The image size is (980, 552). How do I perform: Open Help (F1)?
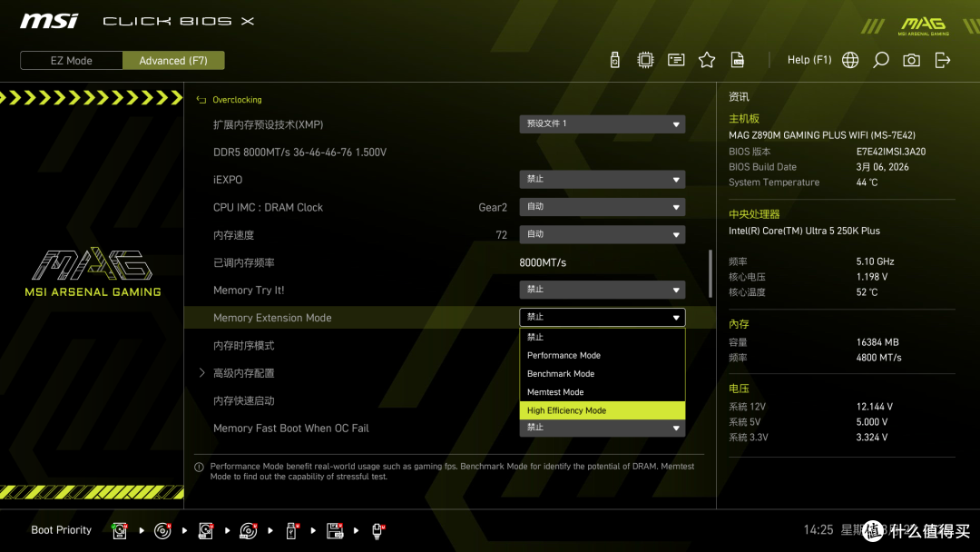click(x=808, y=59)
